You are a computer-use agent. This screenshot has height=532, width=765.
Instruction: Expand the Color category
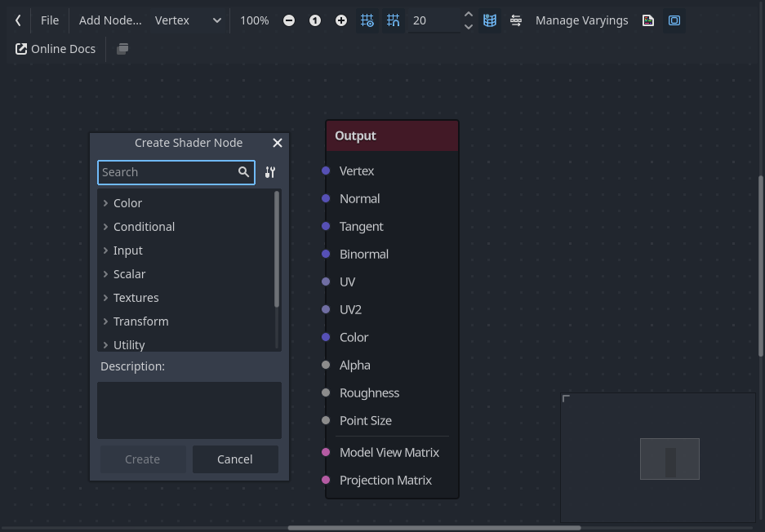pyautogui.click(x=106, y=203)
